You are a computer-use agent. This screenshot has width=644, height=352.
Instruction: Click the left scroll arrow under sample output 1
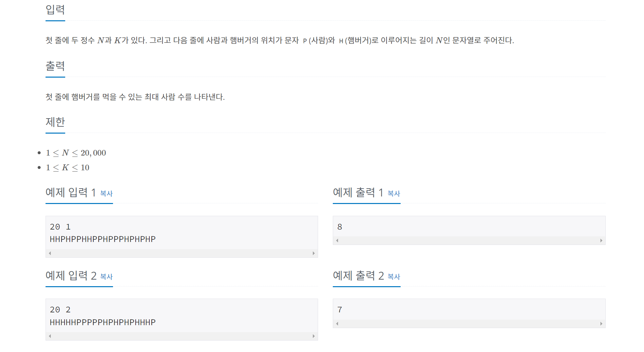[x=337, y=241]
